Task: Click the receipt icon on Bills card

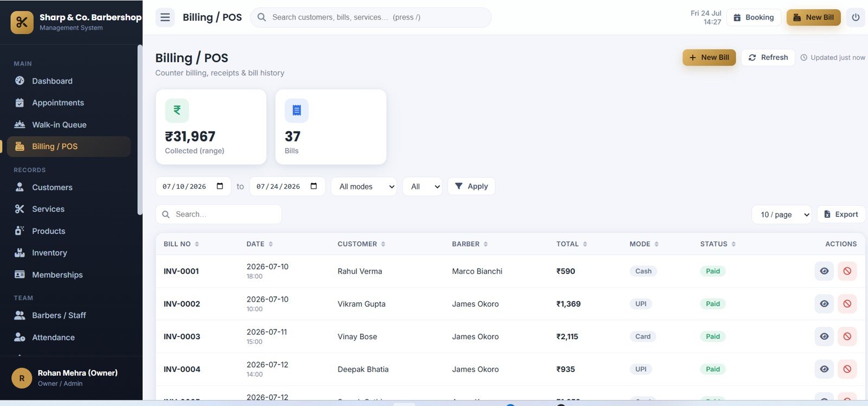Action: pos(297,110)
